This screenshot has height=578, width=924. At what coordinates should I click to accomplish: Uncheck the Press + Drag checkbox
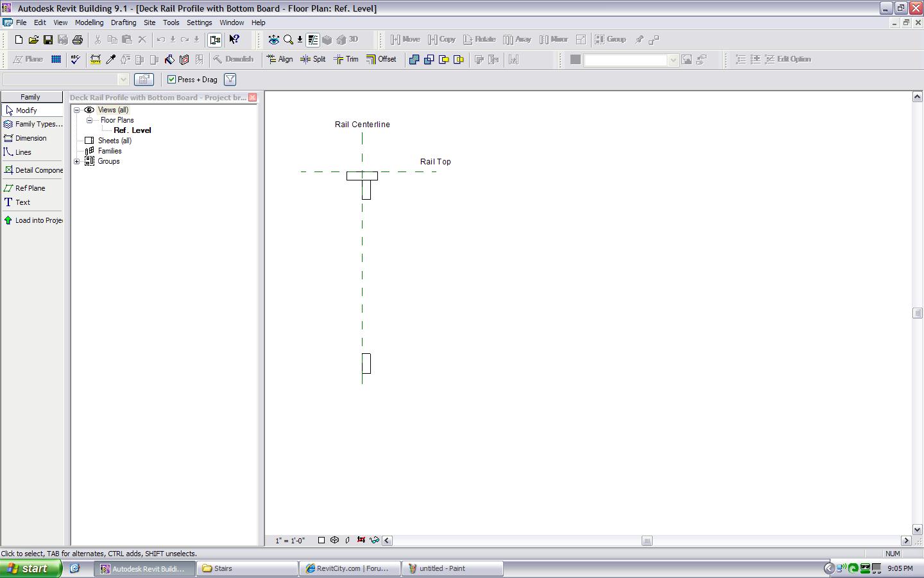click(x=171, y=80)
